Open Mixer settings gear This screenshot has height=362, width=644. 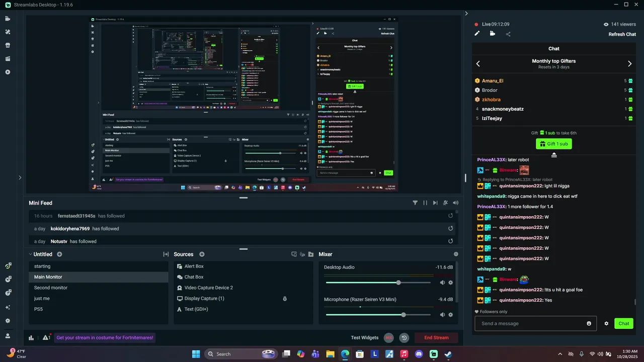(x=456, y=254)
